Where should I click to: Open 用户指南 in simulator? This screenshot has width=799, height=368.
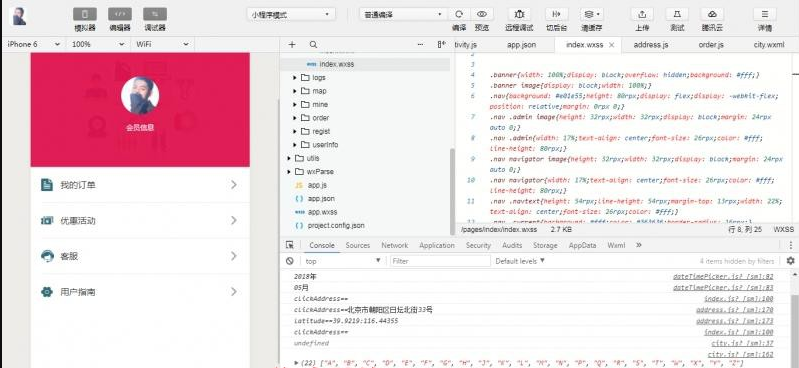pyautogui.click(x=140, y=292)
